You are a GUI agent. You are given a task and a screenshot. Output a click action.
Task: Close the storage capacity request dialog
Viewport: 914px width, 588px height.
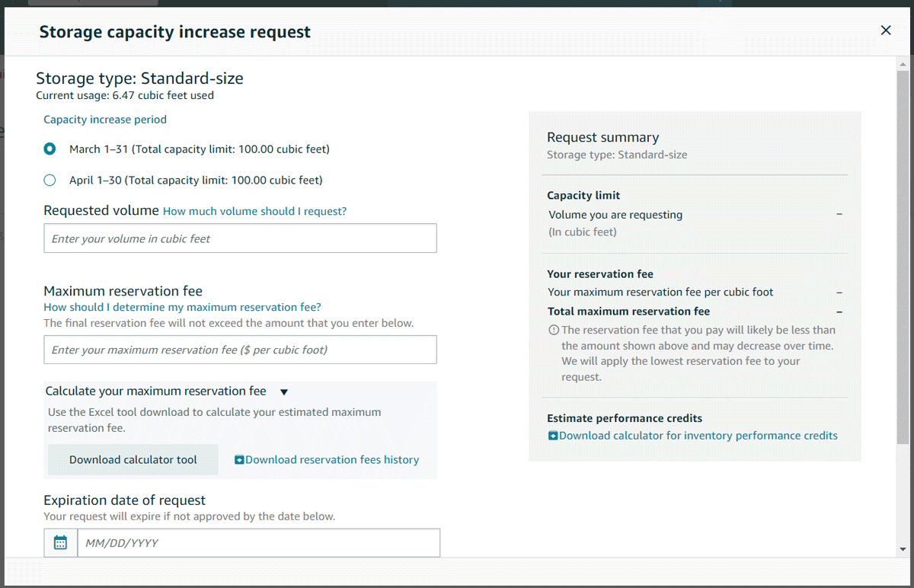point(886,30)
